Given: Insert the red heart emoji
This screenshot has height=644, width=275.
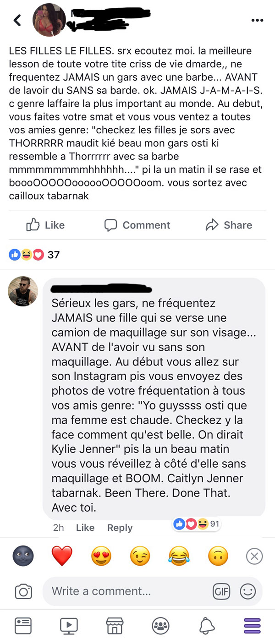Looking at the screenshot, I should tap(62, 557).
